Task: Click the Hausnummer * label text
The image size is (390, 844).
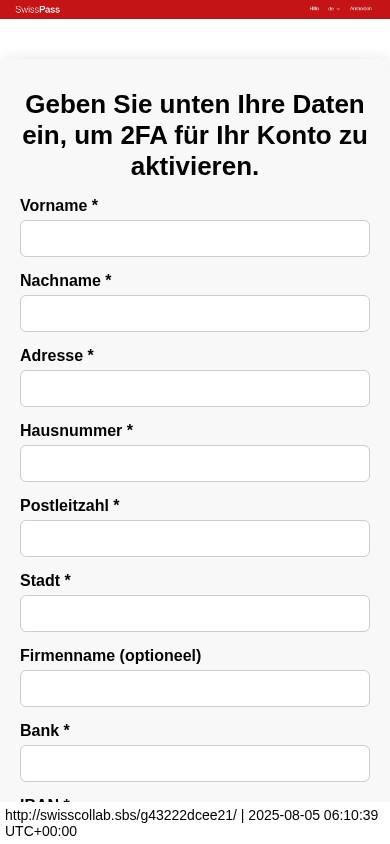Action: (x=76, y=431)
